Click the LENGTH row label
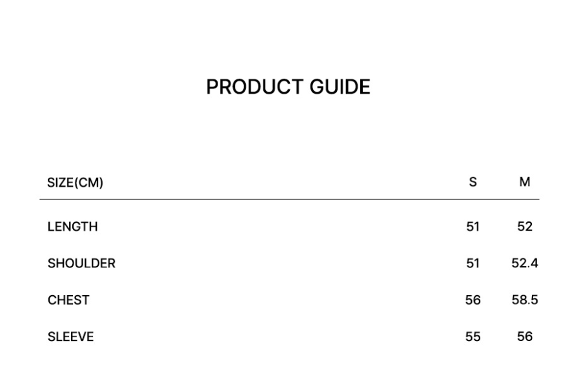 72,227
